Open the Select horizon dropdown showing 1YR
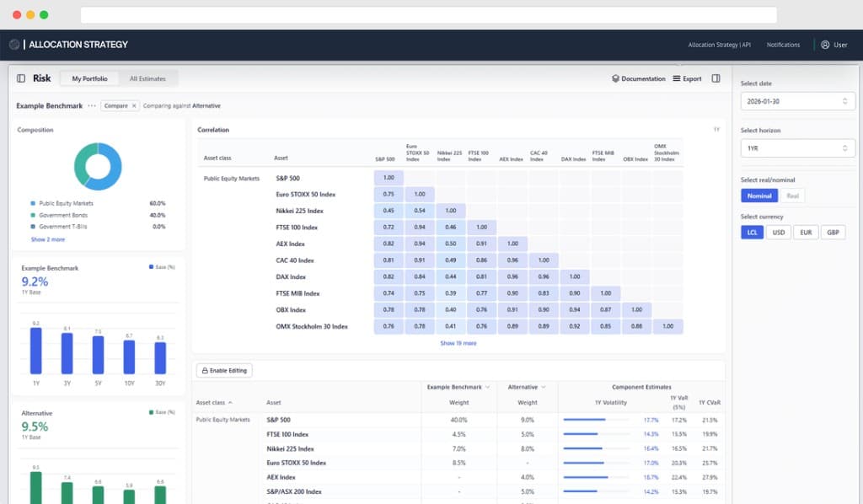The height and width of the screenshot is (504, 863). pyautogui.click(x=797, y=147)
